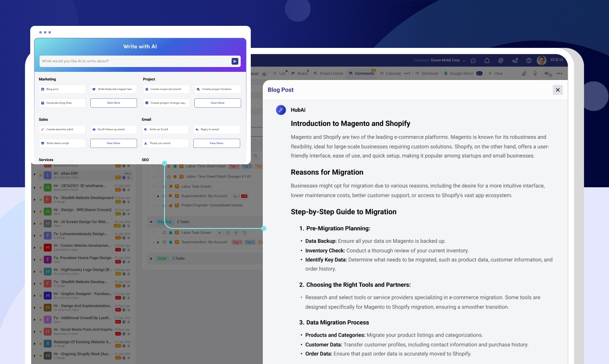Toggle star on Hr - Custom Website Development project
Screen dimensions: 609x364
click(x=40, y=248)
